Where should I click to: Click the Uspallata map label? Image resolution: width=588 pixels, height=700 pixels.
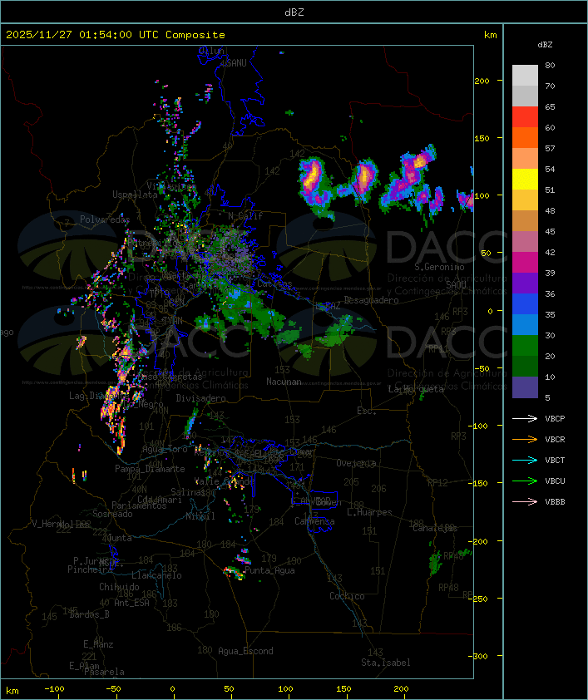135,195
